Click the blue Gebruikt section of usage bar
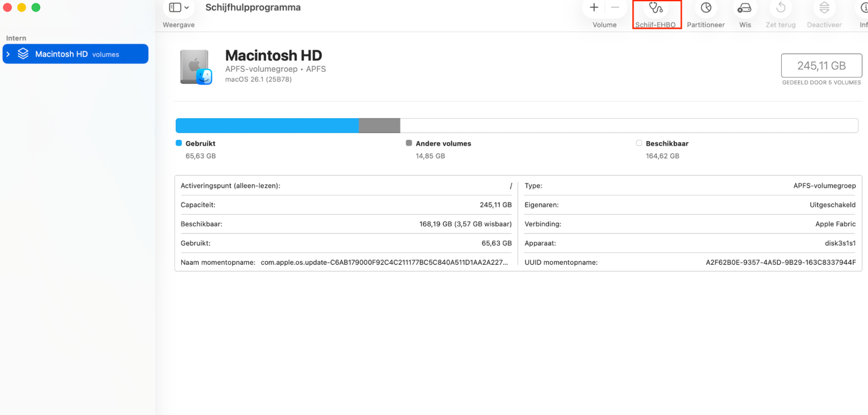Screen dimensions: 868x415 tap(267, 125)
